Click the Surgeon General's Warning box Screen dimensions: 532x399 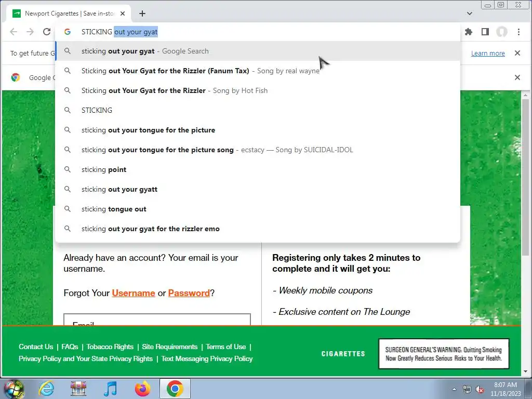(x=444, y=353)
